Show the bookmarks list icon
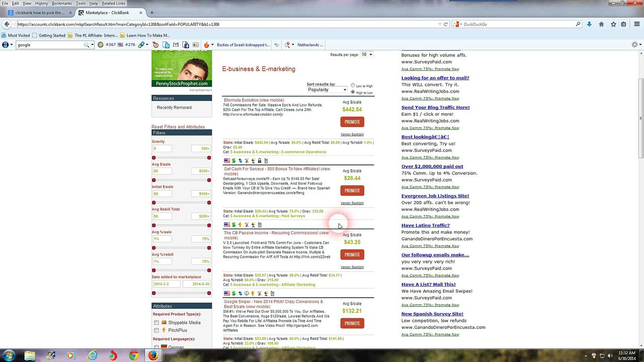 [624, 24]
